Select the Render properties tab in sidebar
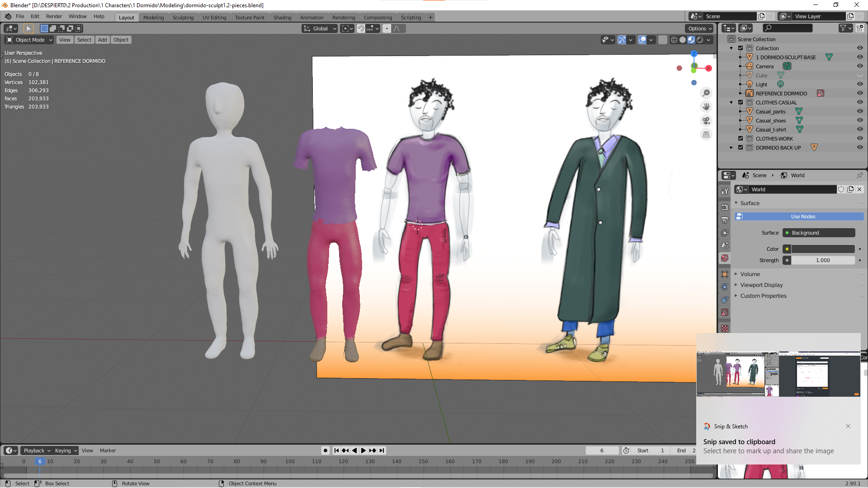868x488 pixels. pyautogui.click(x=724, y=206)
